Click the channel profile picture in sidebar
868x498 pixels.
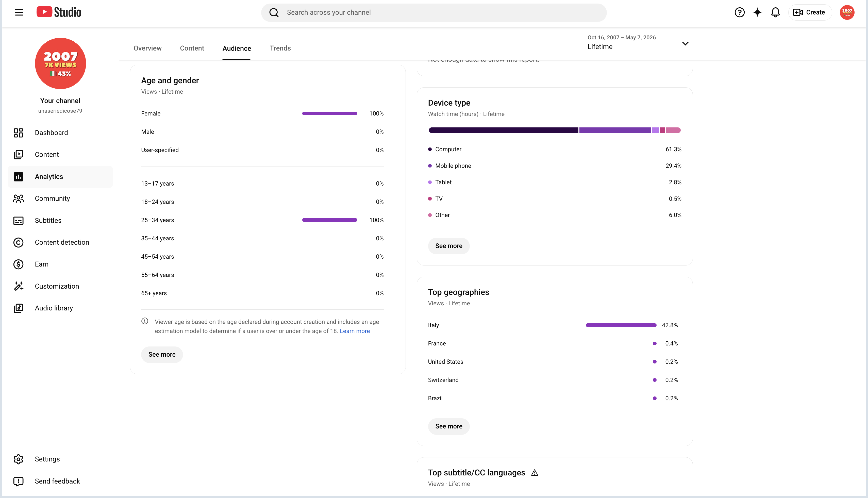[x=60, y=63]
